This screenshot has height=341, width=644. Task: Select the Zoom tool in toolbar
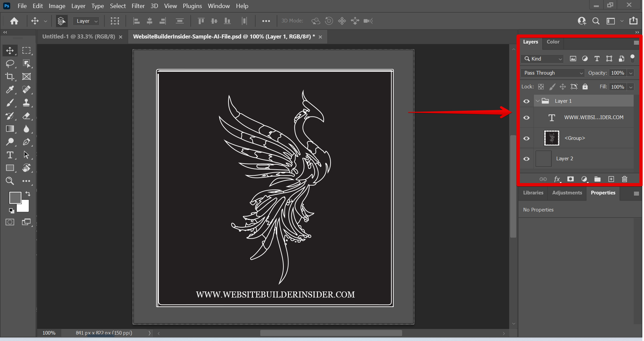click(x=10, y=181)
